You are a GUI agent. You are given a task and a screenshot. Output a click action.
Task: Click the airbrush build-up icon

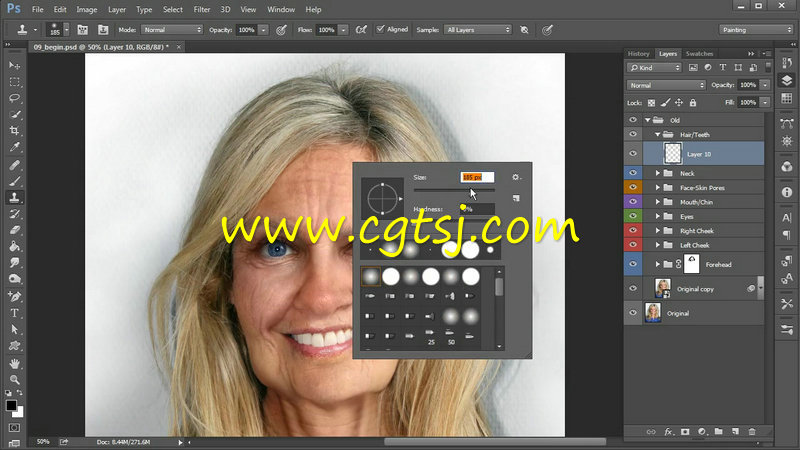click(x=361, y=30)
